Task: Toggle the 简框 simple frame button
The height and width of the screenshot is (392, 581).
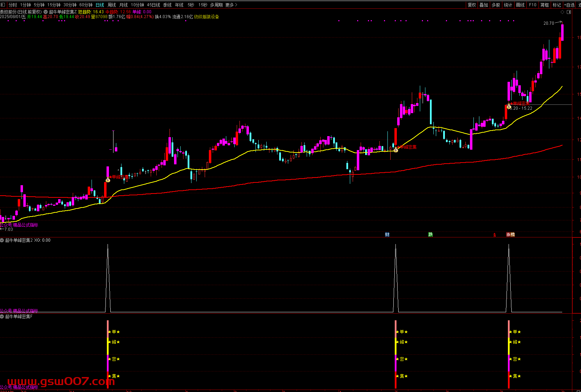Action: click(545, 5)
